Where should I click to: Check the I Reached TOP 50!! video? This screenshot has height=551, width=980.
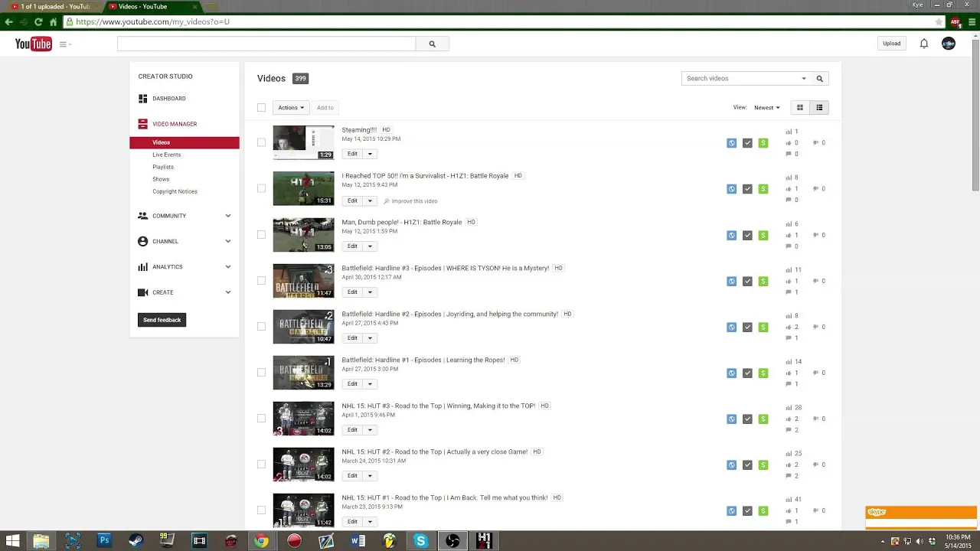pos(261,188)
